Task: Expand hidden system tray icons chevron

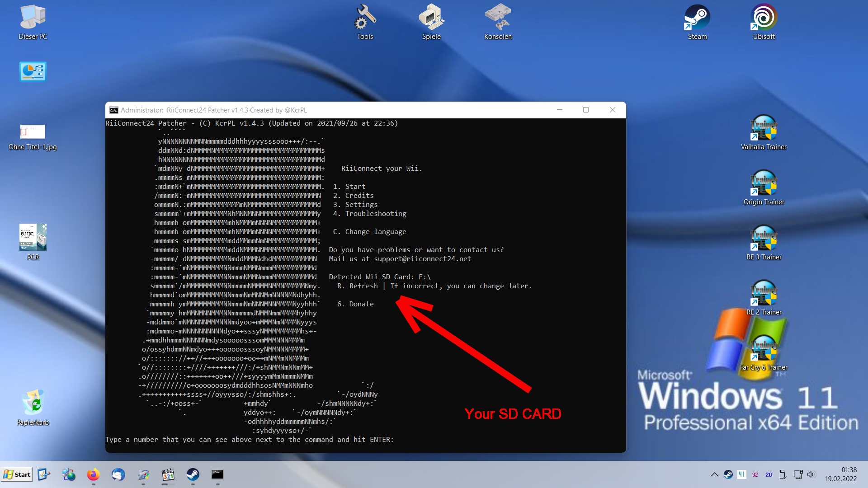Action: pos(714,474)
